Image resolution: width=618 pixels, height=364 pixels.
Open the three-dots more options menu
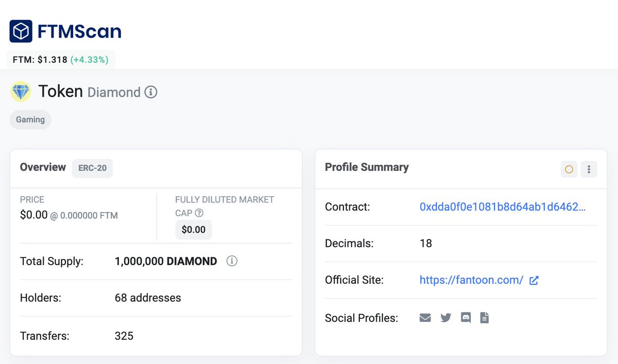[589, 169]
